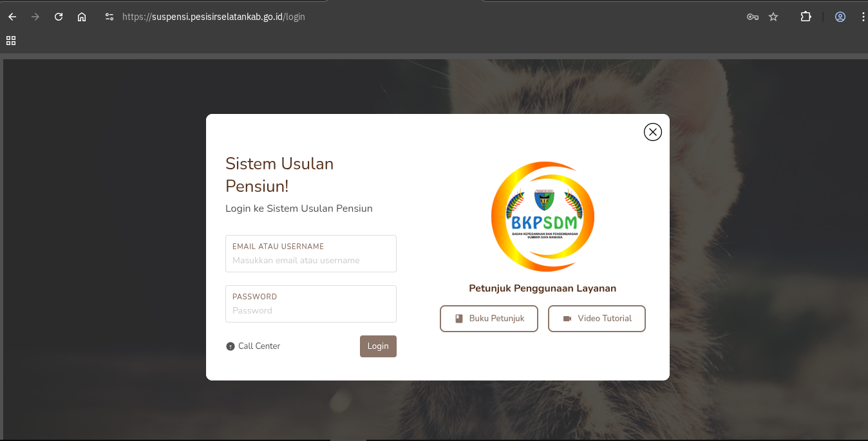Screen dimensions: 868x441
Task: Open the Buku Petunjuk guide button
Action: click(x=489, y=319)
